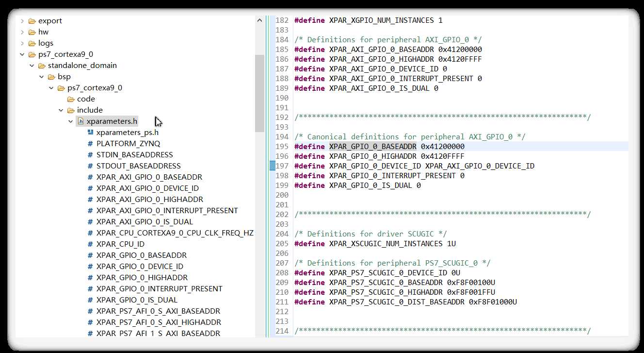644x353 pixels.
Task: Select XPAR_CPU_CORTEXA9_0_CPU_CLK_FREQ_HZ entry
Action: [175, 233]
